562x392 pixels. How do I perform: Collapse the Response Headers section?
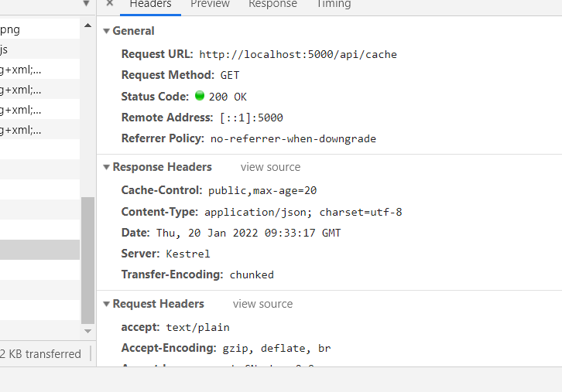pyautogui.click(x=106, y=167)
